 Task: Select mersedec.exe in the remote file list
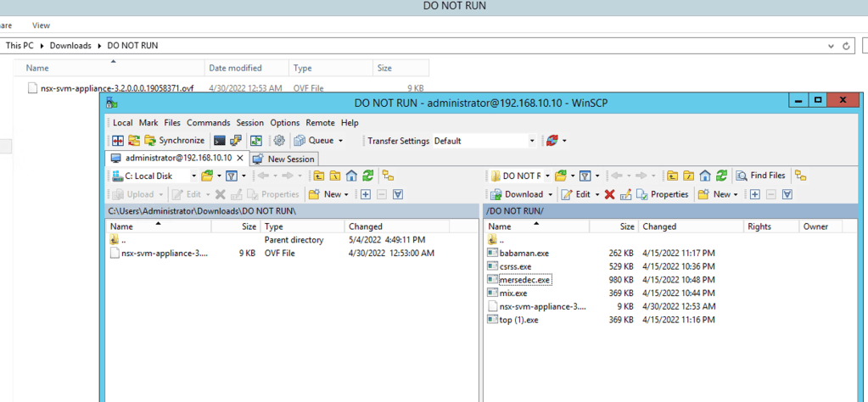click(x=524, y=279)
